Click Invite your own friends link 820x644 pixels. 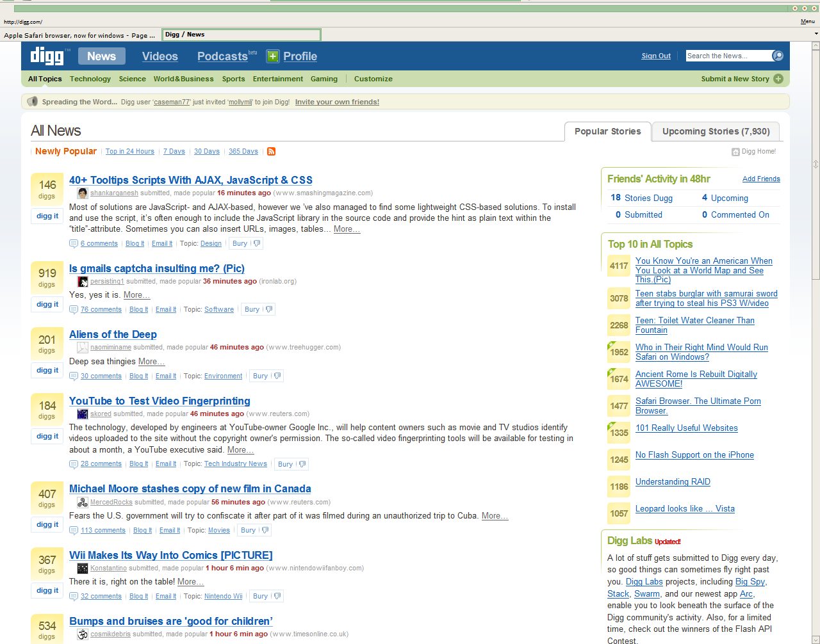(x=337, y=102)
